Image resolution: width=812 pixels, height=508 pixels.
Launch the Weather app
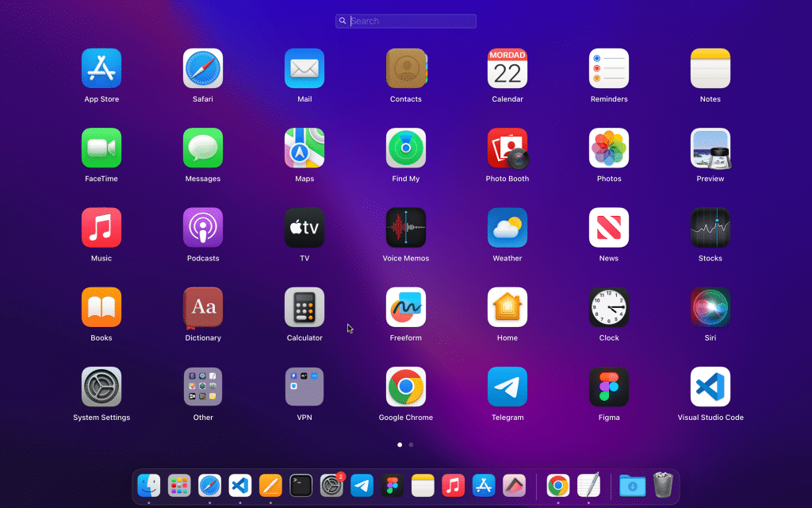[507, 228]
